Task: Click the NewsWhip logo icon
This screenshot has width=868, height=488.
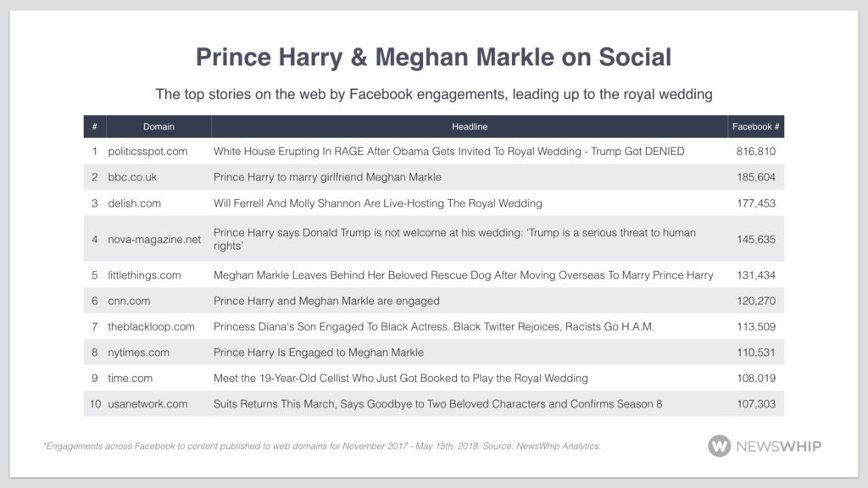Action: tap(721, 446)
